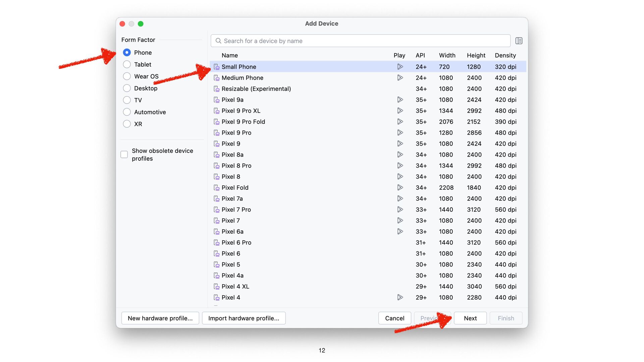Click the Pixel 9 Pro XL device icon
This screenshot has width=644, height=362.
[x=217, y=111]
